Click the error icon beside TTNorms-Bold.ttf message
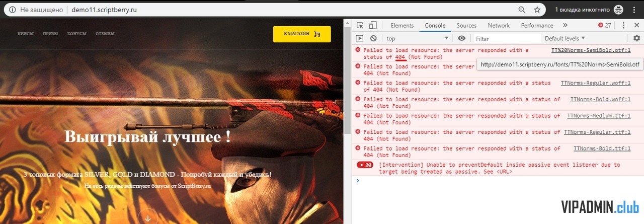This screenshot has height=224, width=644. coord(358,148)
